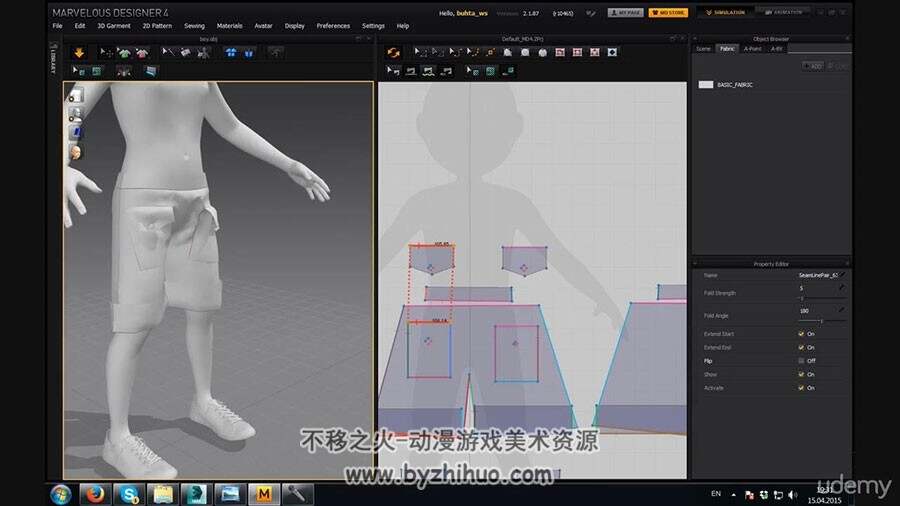Select the Free Sewing tool
This screenshot has height=506, width=900.
[x=428, y=71]
